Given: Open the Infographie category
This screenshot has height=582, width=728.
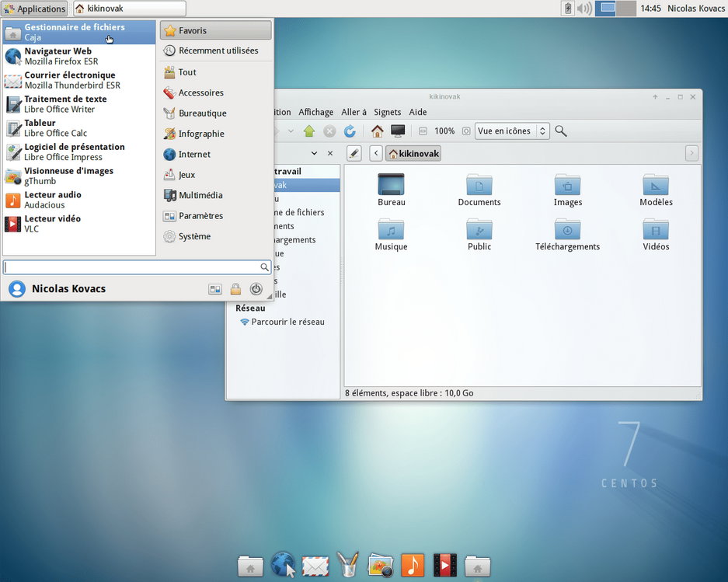Looking at the screenshot, I should click(216, 134).
